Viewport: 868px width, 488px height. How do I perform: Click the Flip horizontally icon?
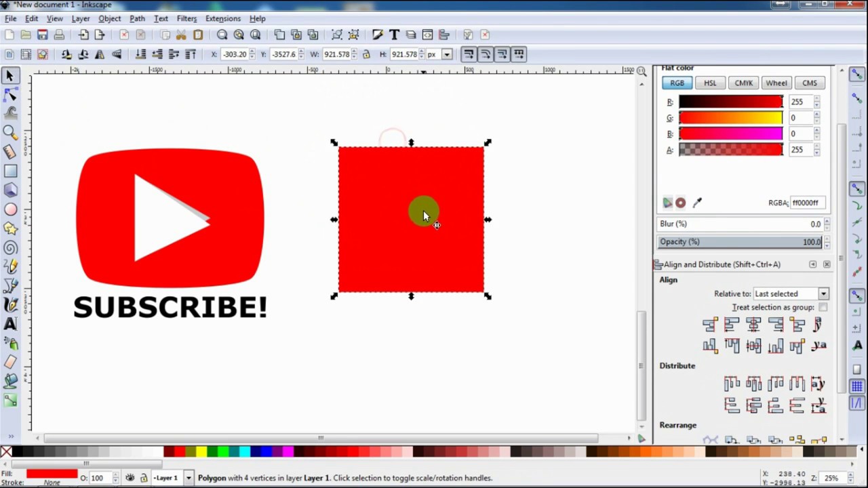click(100, 54)
